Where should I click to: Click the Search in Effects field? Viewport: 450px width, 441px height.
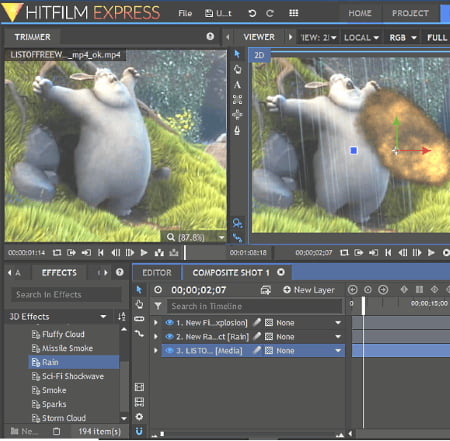pos(66,295)
